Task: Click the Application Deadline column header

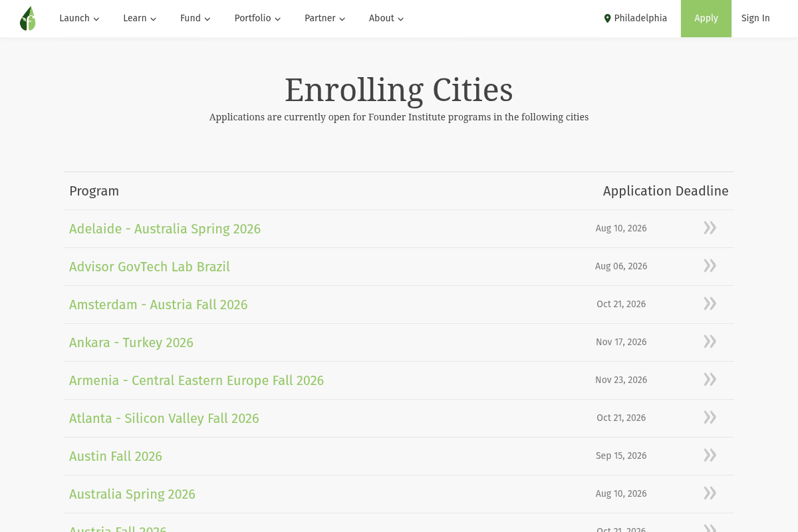Action: (666, 191)
